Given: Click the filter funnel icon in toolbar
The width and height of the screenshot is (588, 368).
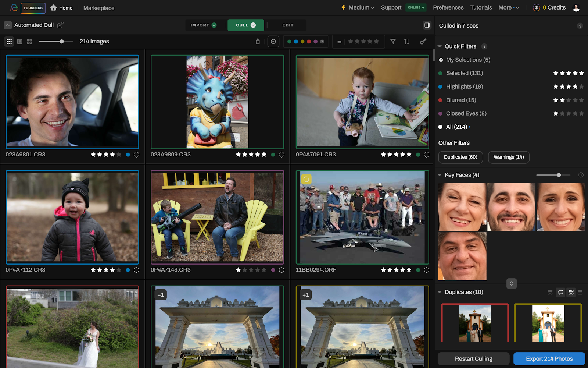Looking at the screenshot, I should point(393,42).
